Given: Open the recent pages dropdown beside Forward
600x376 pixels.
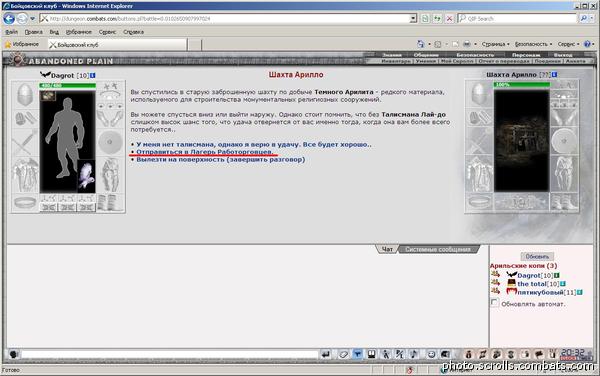Looking at the screenshot, I should click(x=32, y=18).
